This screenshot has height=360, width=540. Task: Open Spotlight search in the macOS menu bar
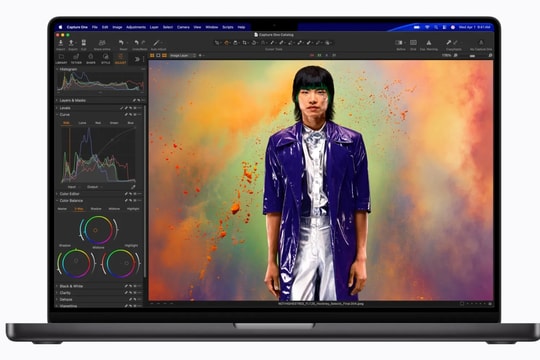[436, 27]
